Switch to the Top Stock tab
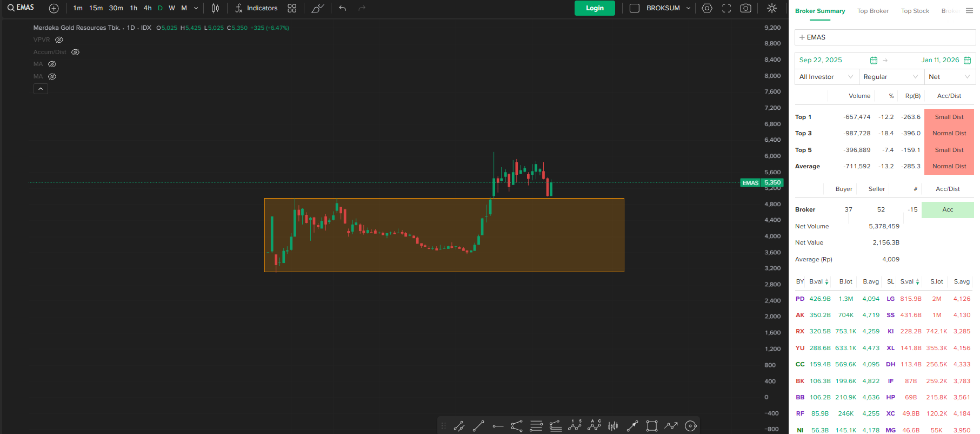This screenshot has height=434, width=980. [915, 11]
